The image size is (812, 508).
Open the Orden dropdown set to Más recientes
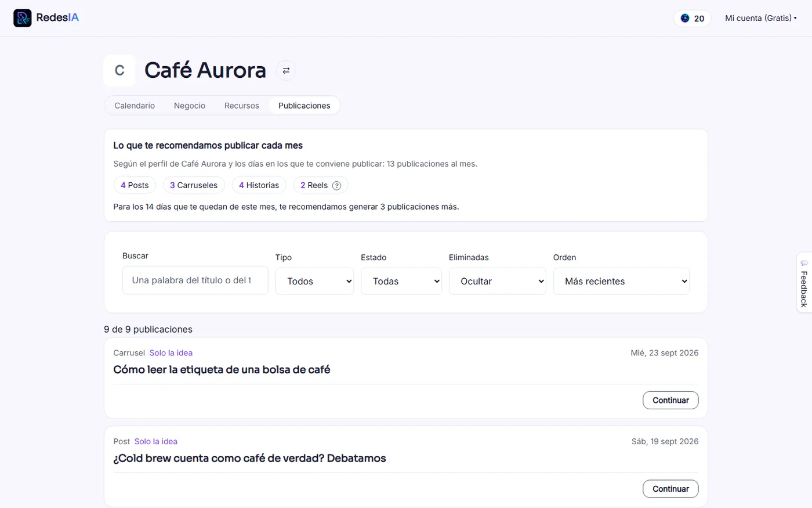621,281
